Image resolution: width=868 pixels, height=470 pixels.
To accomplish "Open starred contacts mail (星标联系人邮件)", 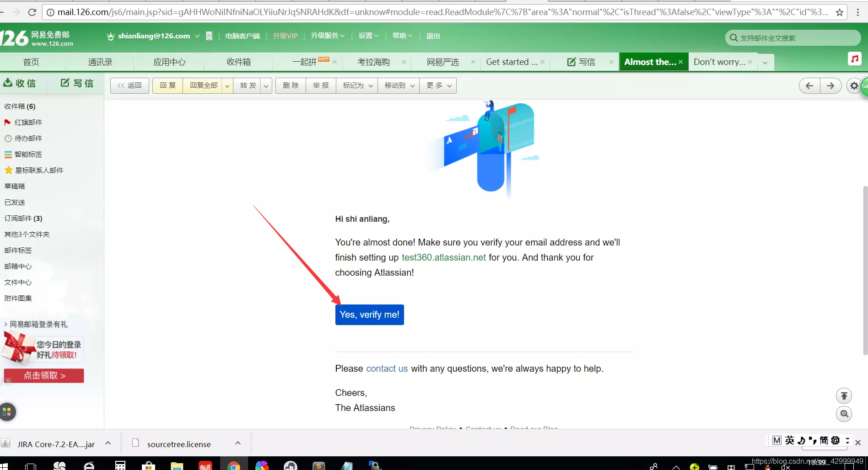I will tap(34, 170).
